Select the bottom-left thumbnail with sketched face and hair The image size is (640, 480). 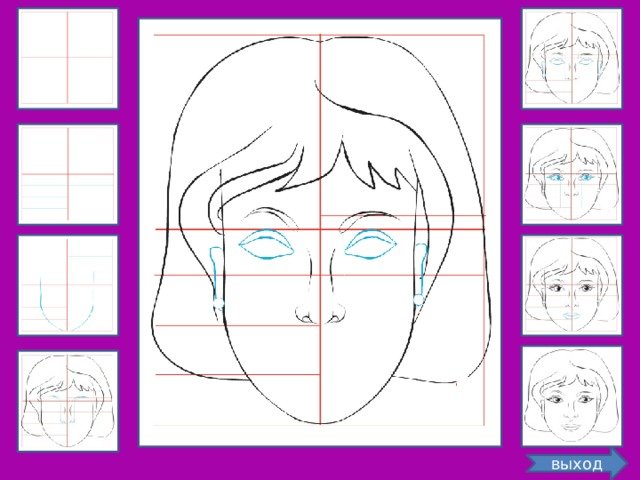[67, 399]
